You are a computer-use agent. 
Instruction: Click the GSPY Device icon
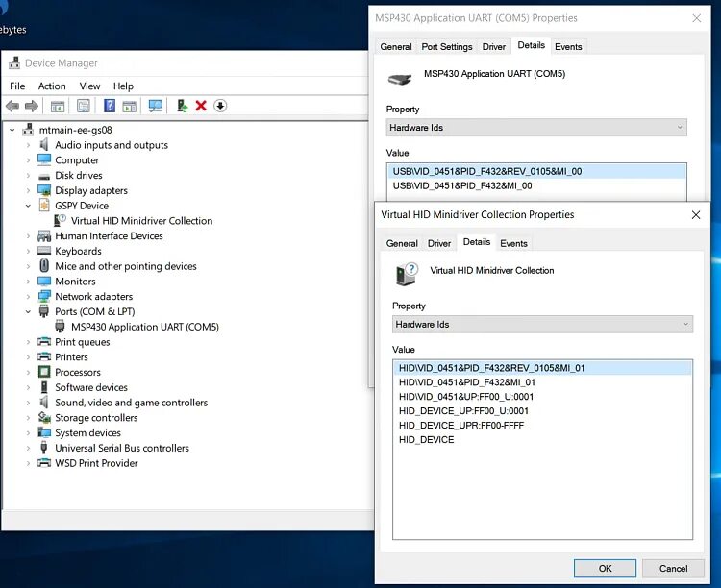(44, 205)
